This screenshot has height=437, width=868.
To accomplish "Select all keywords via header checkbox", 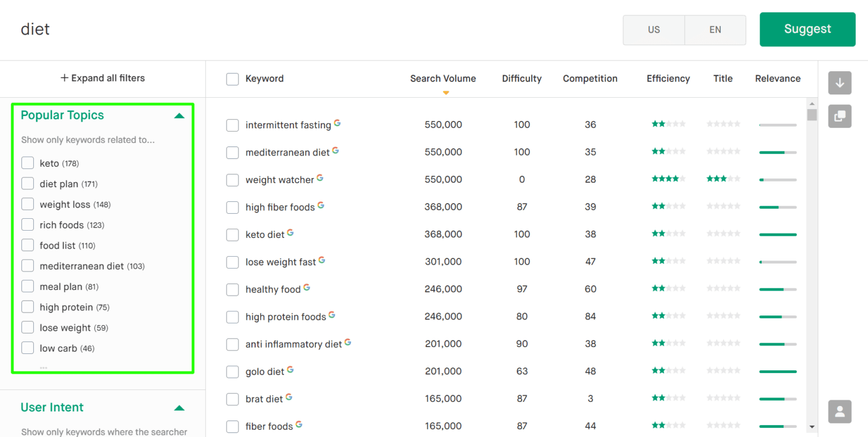I will 232,79.
